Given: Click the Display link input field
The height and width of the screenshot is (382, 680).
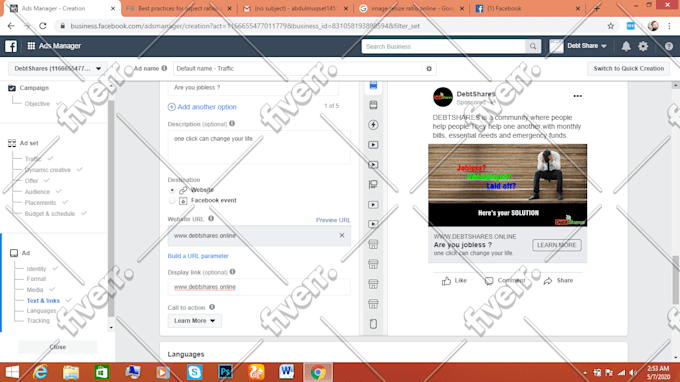Looking at the screenshot, I should [x=259, y=287].
